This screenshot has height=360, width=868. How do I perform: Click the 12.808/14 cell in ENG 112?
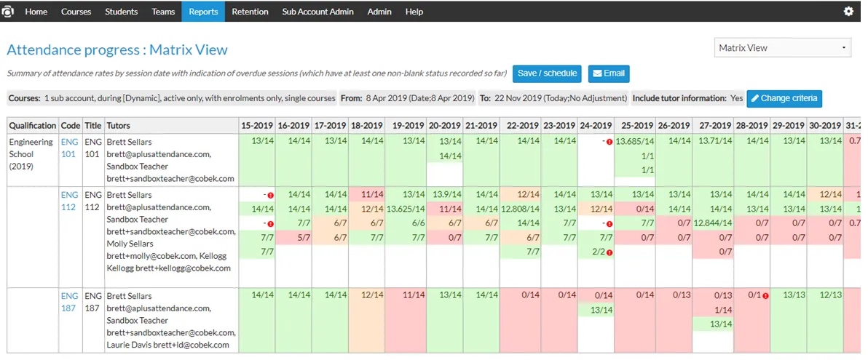521,209
